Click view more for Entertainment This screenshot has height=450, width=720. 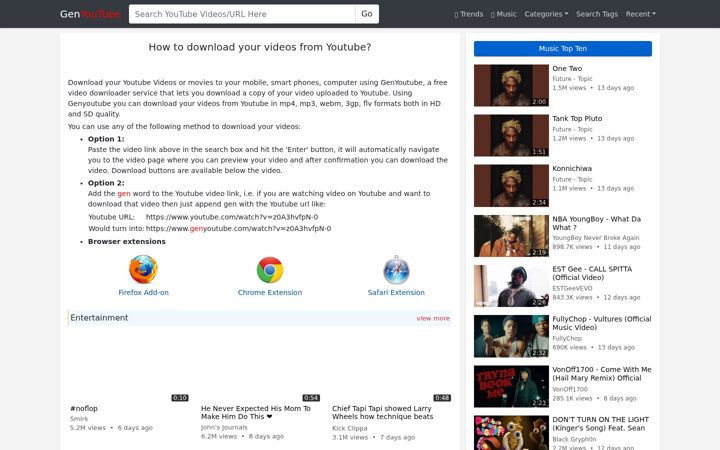coord(433,318)
